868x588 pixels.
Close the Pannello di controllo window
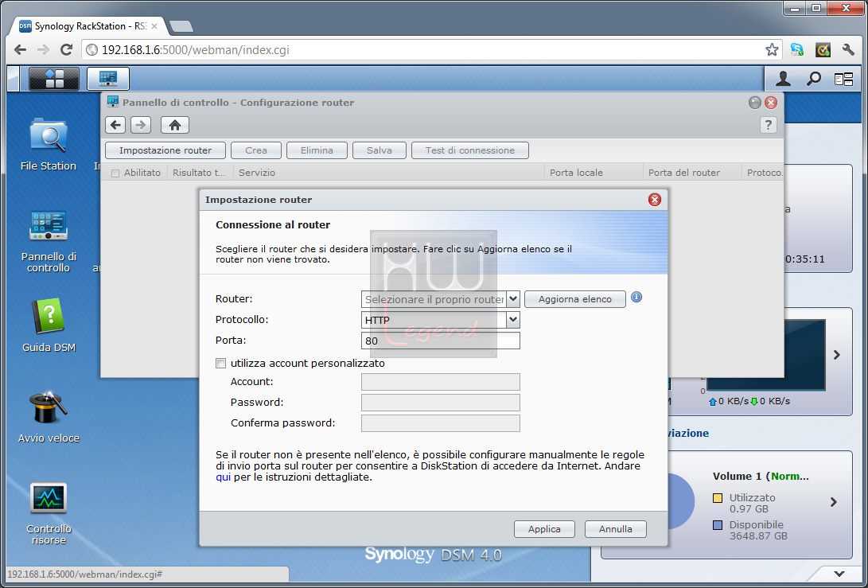pos(771,103)
